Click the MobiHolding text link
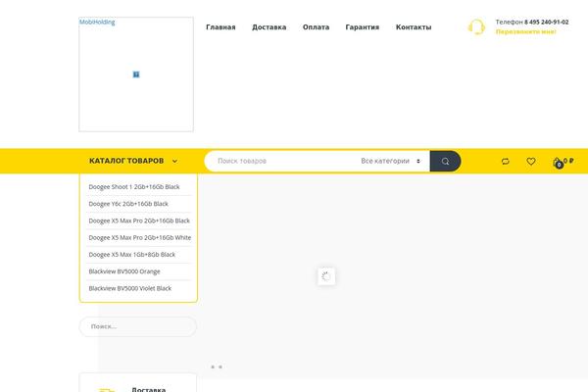Viewport: 588px width, 392px height. point(97,22)
